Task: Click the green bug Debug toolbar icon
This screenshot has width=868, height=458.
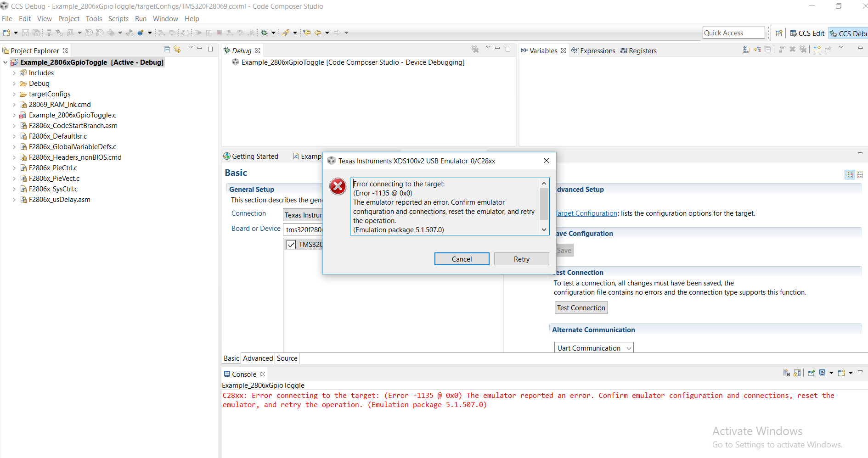Action: click(264, 33)
